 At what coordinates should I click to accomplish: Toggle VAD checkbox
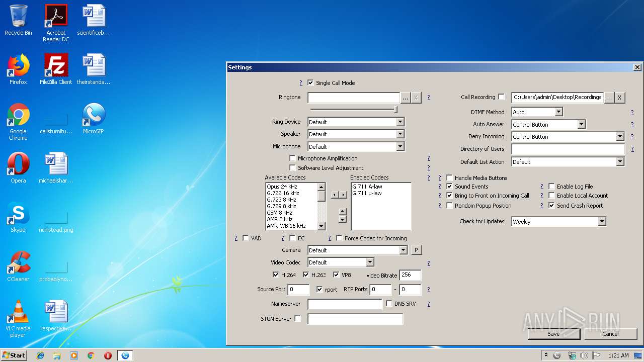pos(246,238)
